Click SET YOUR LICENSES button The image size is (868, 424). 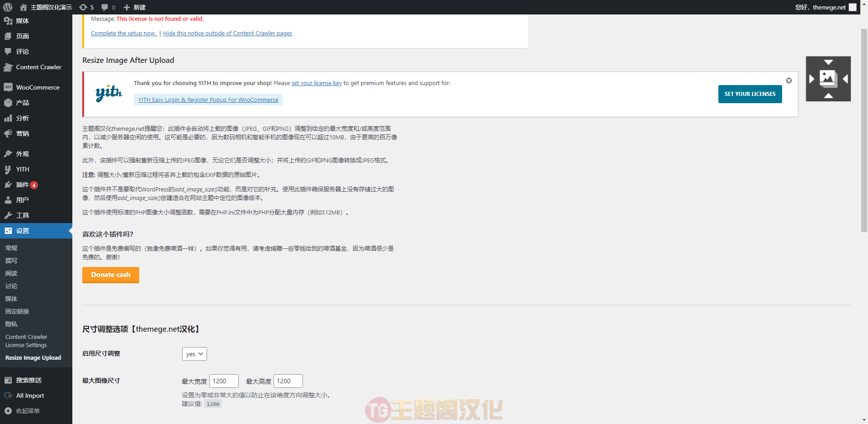coord(750,94)
